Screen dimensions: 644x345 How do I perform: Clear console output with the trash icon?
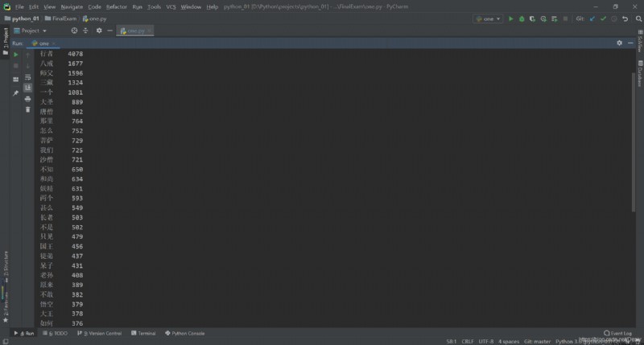point(28,109)
